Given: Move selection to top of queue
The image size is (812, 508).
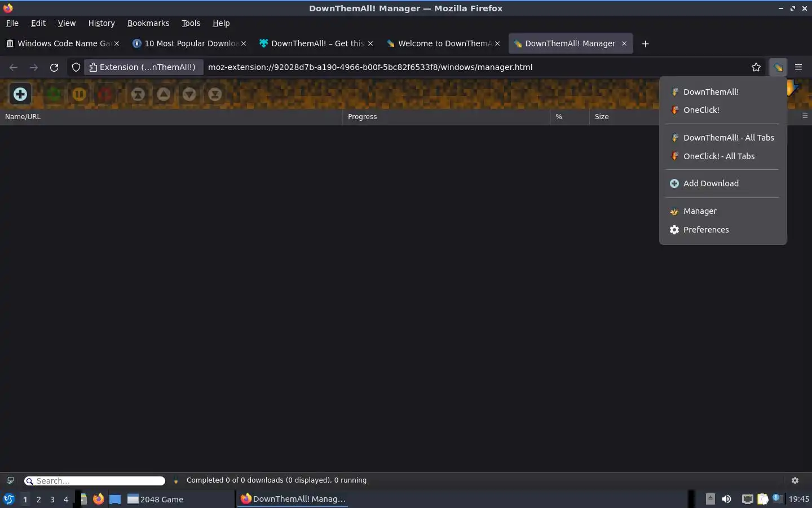Looking at the screenshot, I should click(138, 94).
